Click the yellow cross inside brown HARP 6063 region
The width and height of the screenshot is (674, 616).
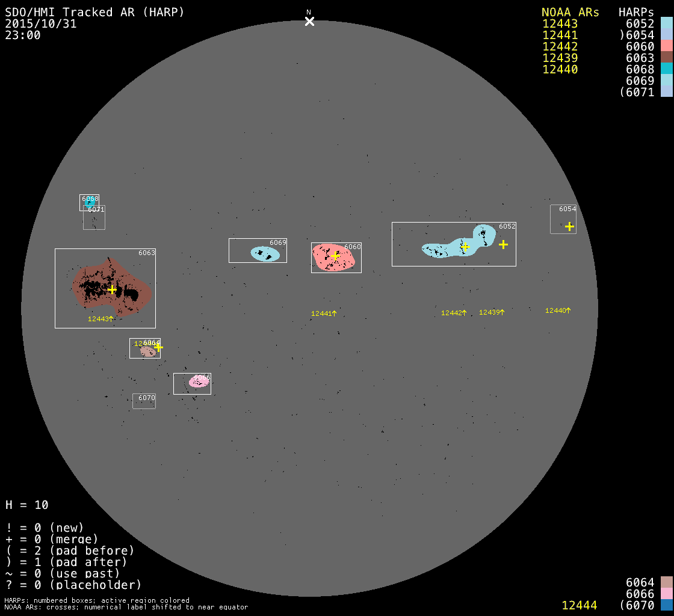112,289
